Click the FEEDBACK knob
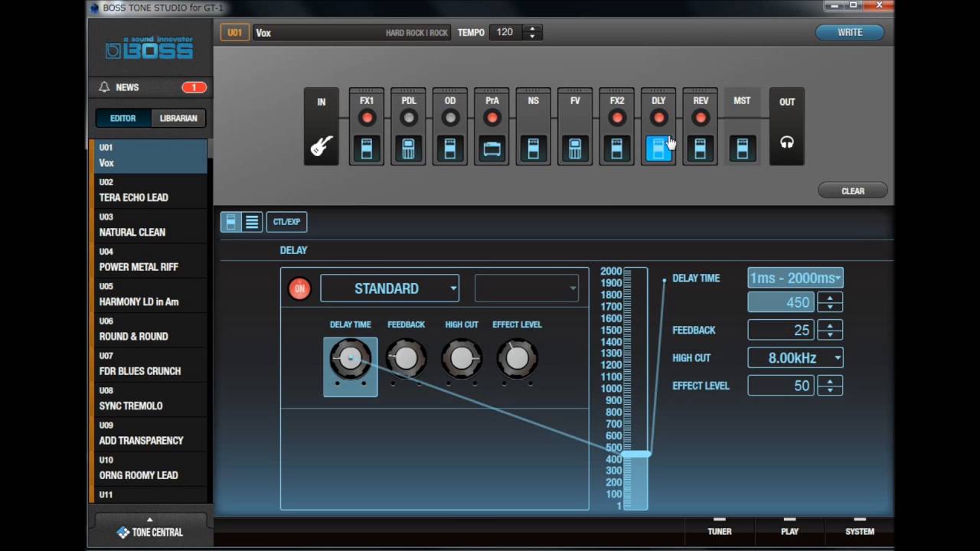The width and height of the screenshot is (980, 551). pyautogui.click(x=406, y=358)
